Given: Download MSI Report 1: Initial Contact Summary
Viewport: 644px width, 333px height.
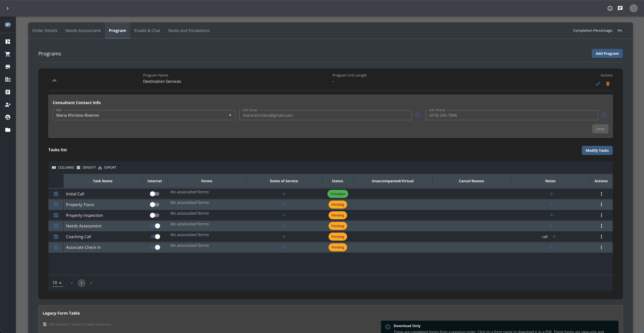Looking at the screenshot, I should [80, 324].
